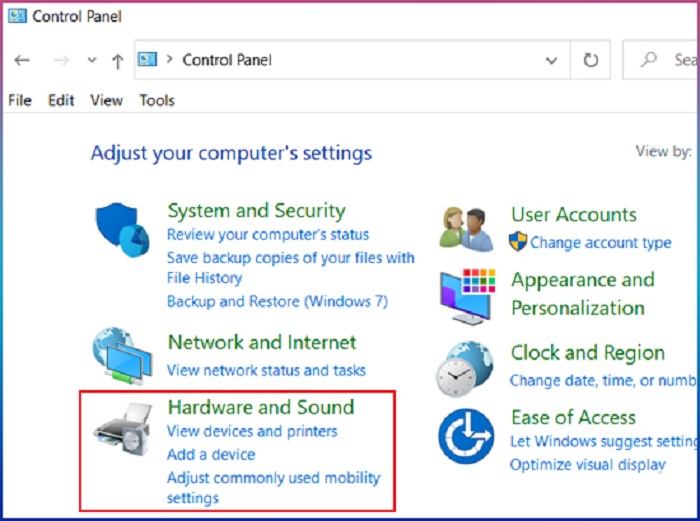This screenshot has width=700, height=521.
Task: Click the User Accounts people icon
Action: click(x=467, y=229)
